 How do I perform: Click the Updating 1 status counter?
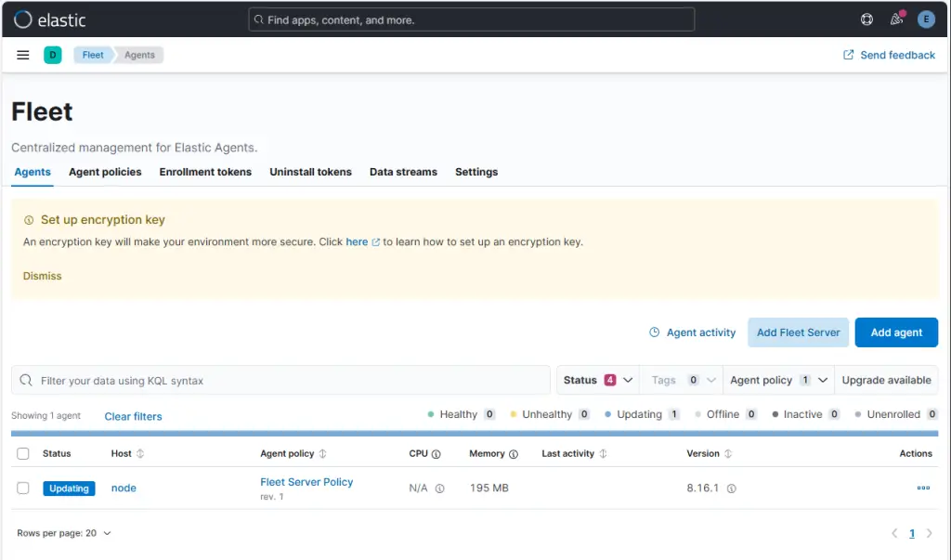[642, 414]
